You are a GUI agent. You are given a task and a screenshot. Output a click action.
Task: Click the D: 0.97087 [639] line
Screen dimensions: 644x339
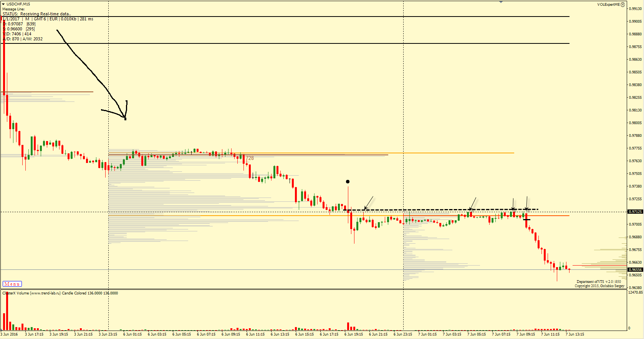(20, 24)
